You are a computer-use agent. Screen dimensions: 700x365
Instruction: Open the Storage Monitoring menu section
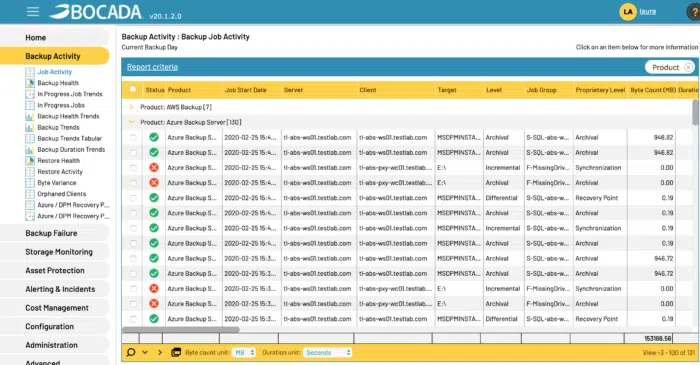tap(55, 252)
